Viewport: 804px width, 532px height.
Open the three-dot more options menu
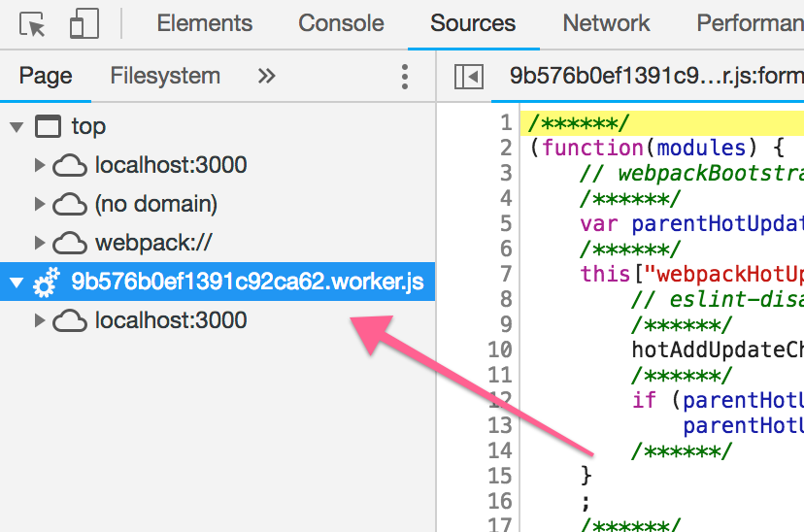[x=405, y=77]
